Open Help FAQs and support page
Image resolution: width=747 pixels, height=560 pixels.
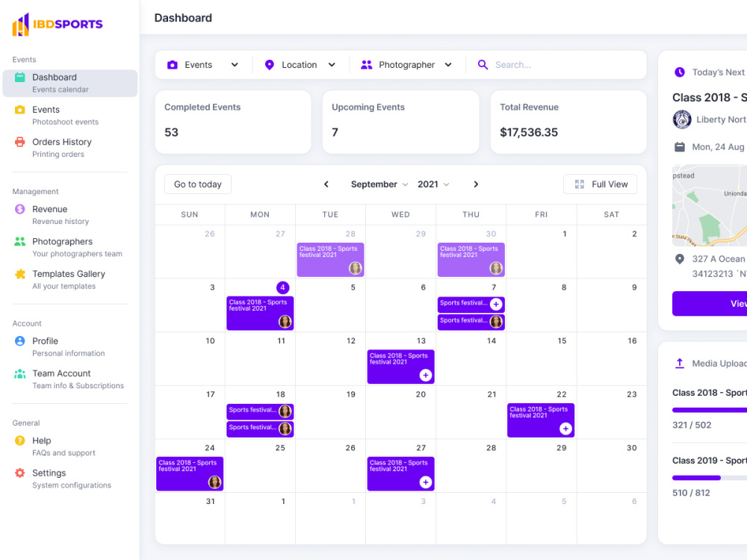pyautogui.click(x=20, y=441)
